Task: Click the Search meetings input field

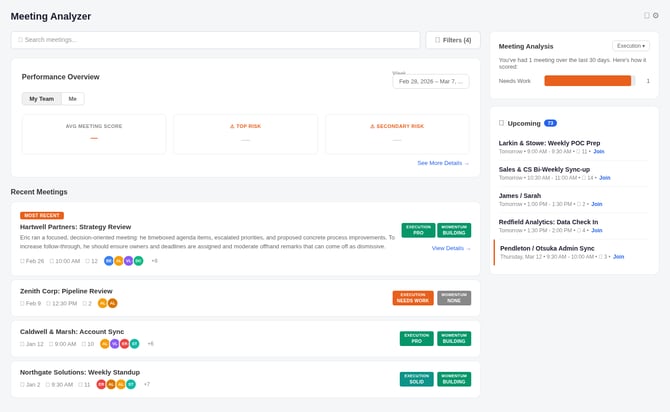Action: point(215,40)
